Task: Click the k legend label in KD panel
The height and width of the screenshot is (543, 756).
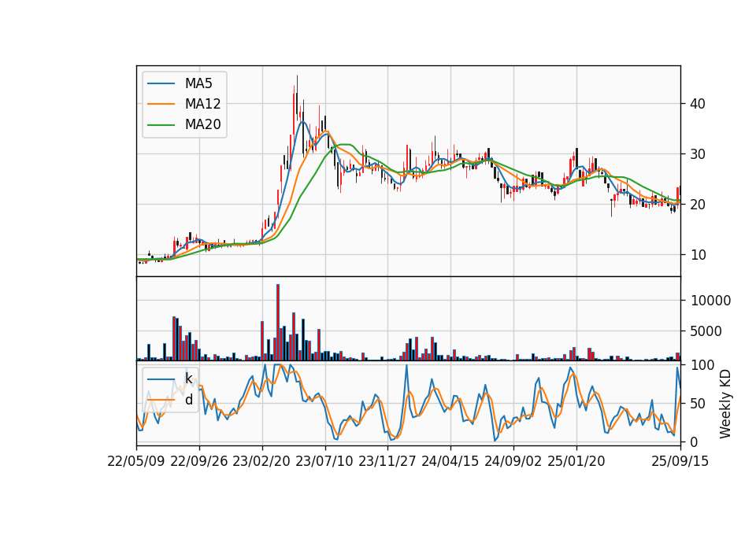Action: [x=188, y=379]
